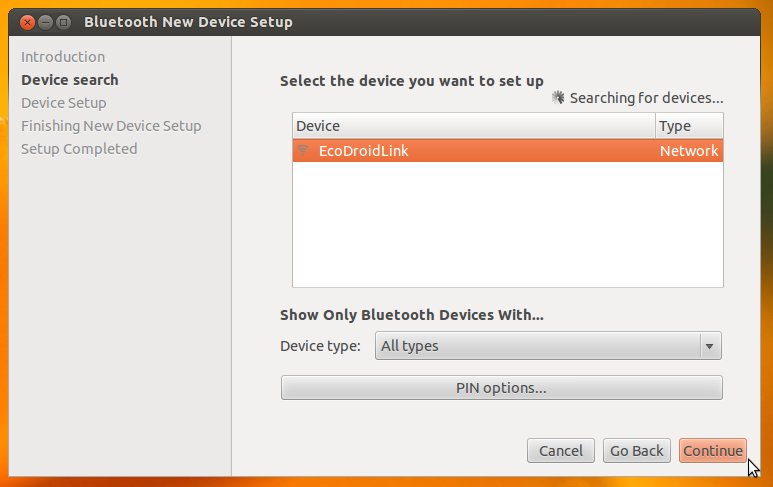Click the network icon beside EcoDroidLink

(x=303, y=151)
